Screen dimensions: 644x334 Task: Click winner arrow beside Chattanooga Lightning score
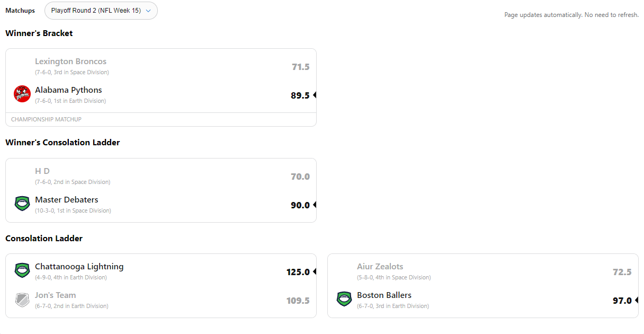(x=315, y=272)
